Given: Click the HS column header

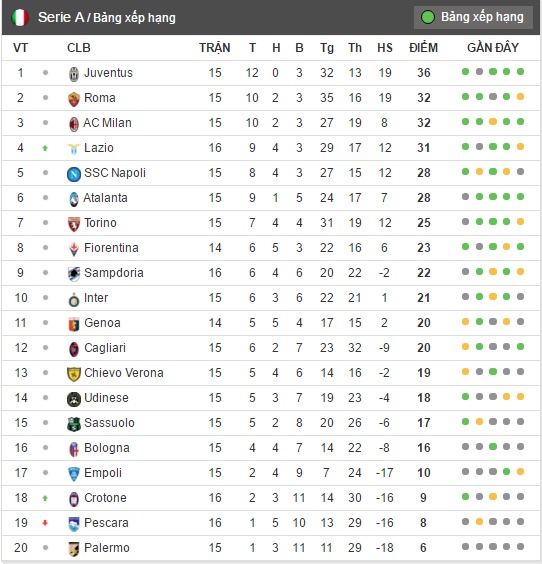Looking at the screenshot, I should 384,48.
